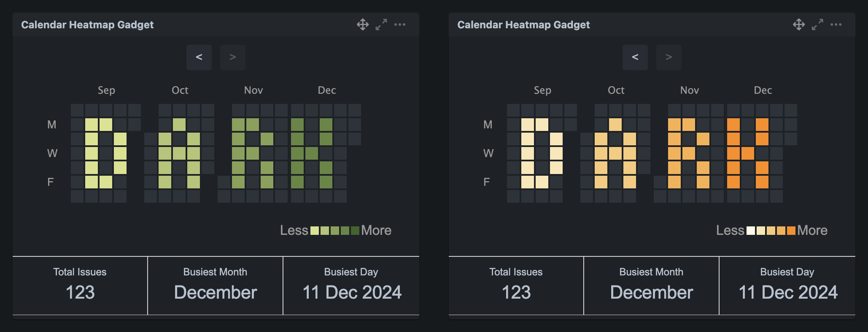Select the darkest orange legend swatch

pos(791,231)
